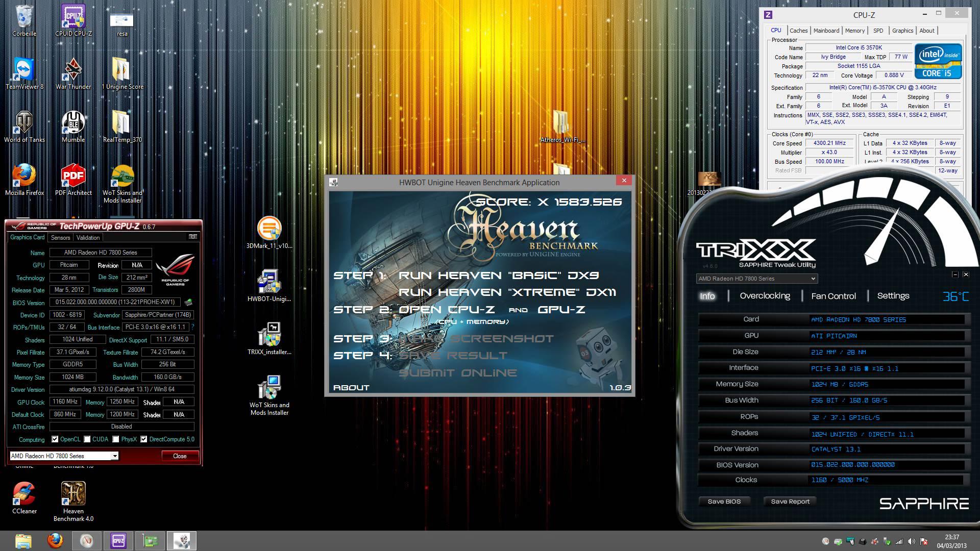The height and width of the screenshot is (551, 980).
Task: Open Overclocking tab in TRIXX
Action: click(765, 296)
